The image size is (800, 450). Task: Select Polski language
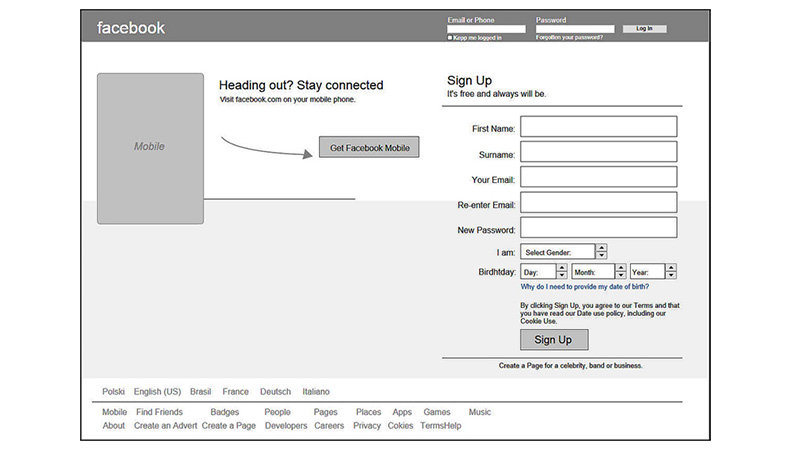(113, 391)
